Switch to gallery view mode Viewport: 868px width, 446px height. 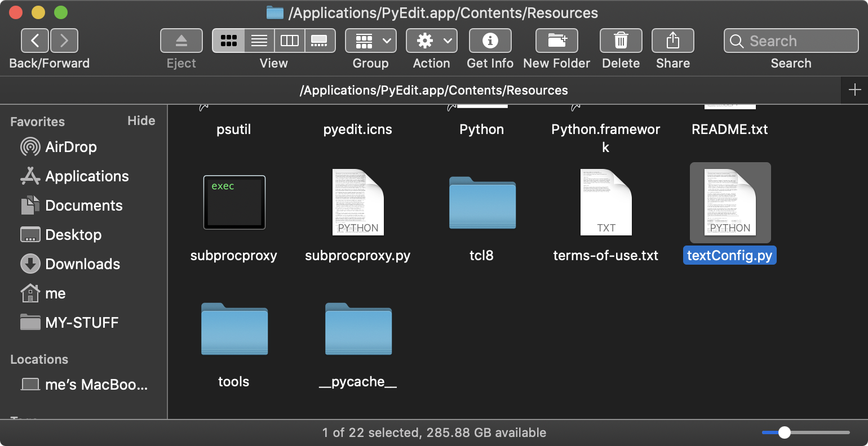320,41
